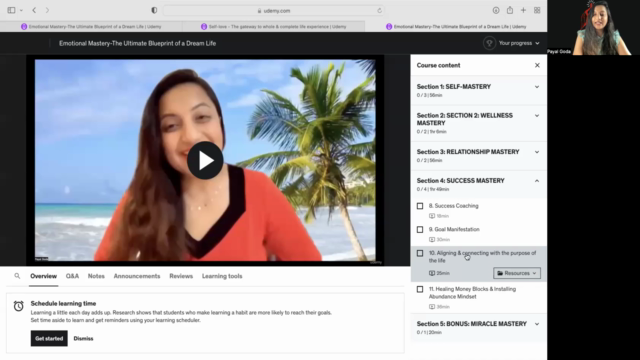640x360 pixels.
Task: Click the Share icon in Safari
Action: tap(510, 10)
